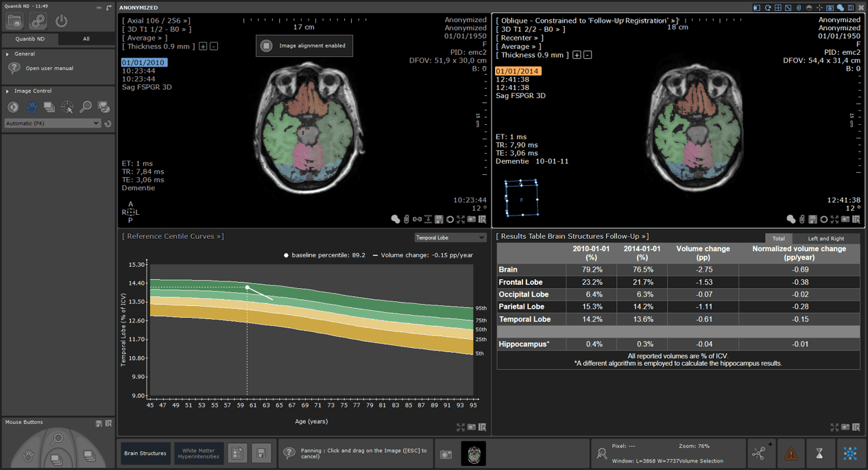Click the 01/01/2010 study date label
Viewport: 868px width, 470px height.
pos(144,62)
